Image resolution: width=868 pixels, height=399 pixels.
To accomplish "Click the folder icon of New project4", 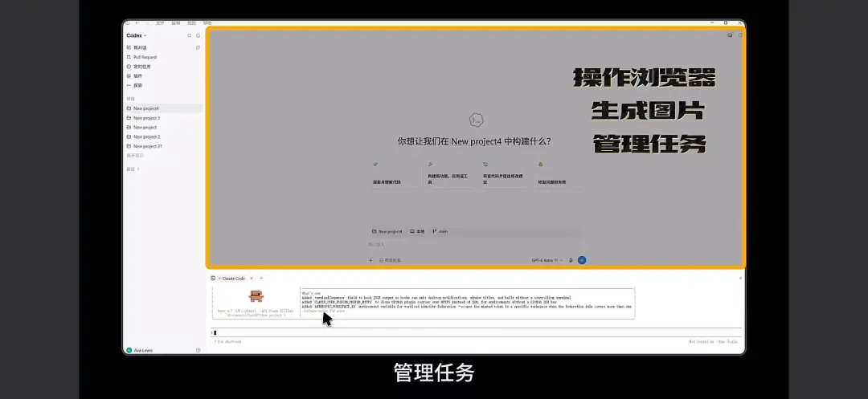I will [129, 108].
